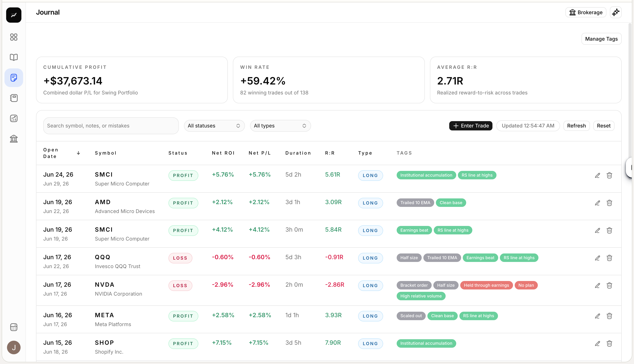Edit the SMCI 3h 0m trade
This screenshot has height=364, width=634.
[x=598, y=231]
